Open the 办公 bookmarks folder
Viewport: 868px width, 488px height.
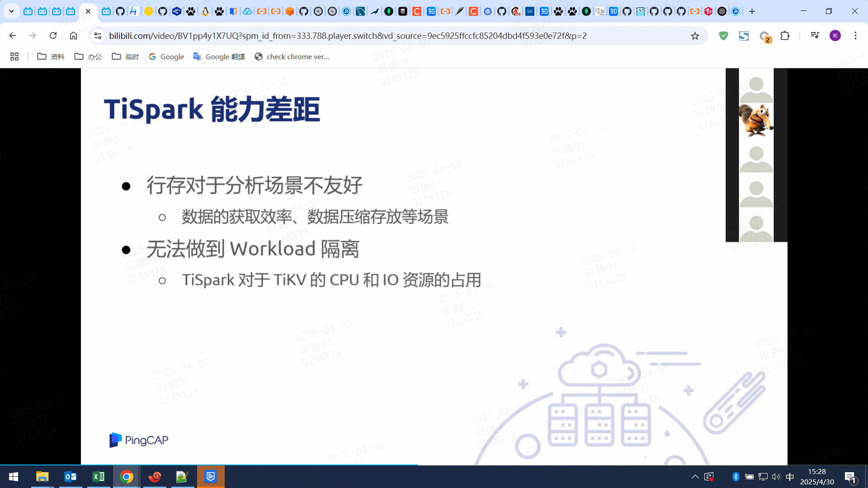[88, 56]
